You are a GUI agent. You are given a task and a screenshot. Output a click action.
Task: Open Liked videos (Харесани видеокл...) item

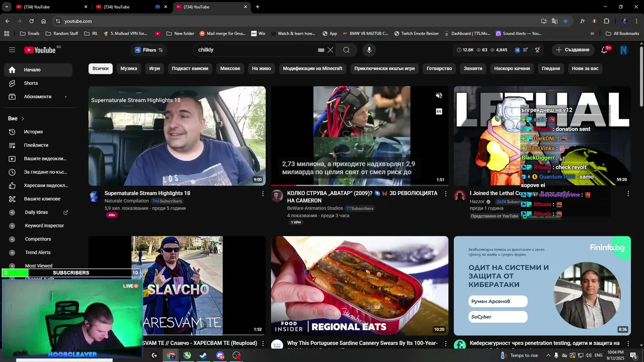coord(38,186)
